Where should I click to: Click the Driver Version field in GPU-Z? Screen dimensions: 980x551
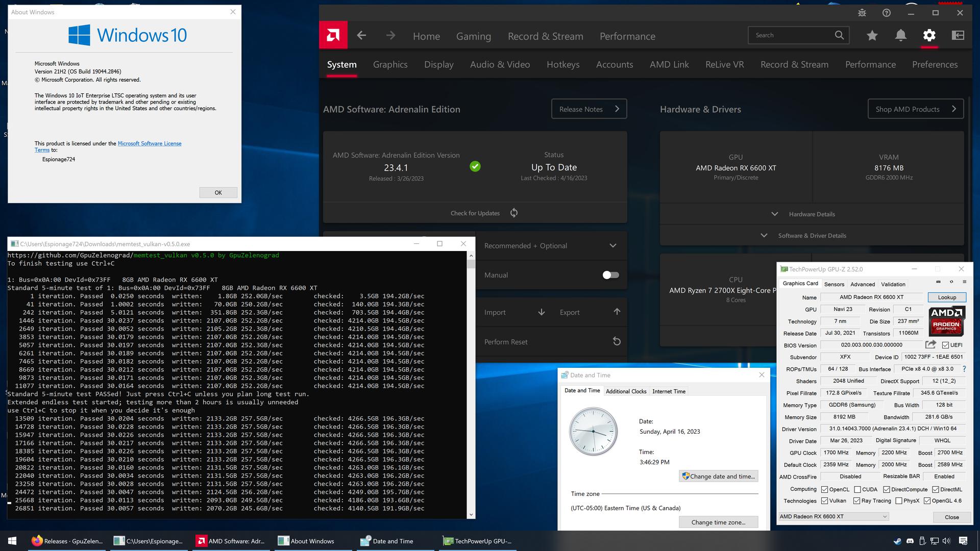[x=893, y=429]
